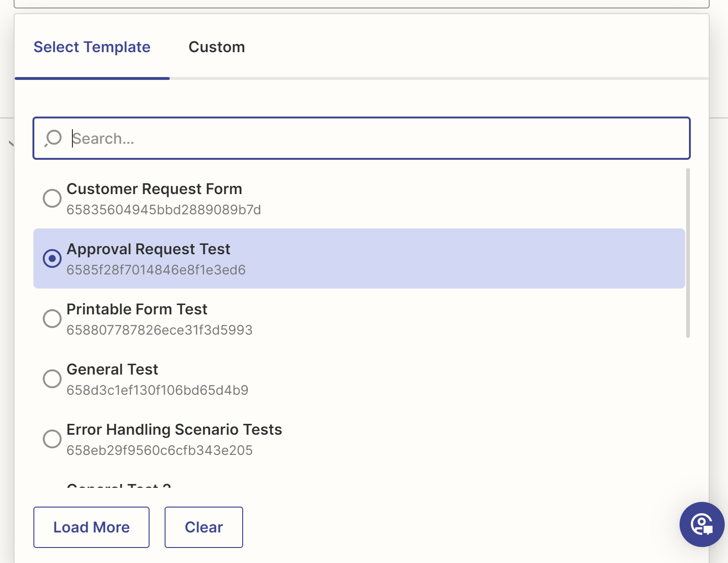The width and height of the screenshot is (728, 563).
Task: Select the Customer Request Form radio button
Action: (52, 198)
